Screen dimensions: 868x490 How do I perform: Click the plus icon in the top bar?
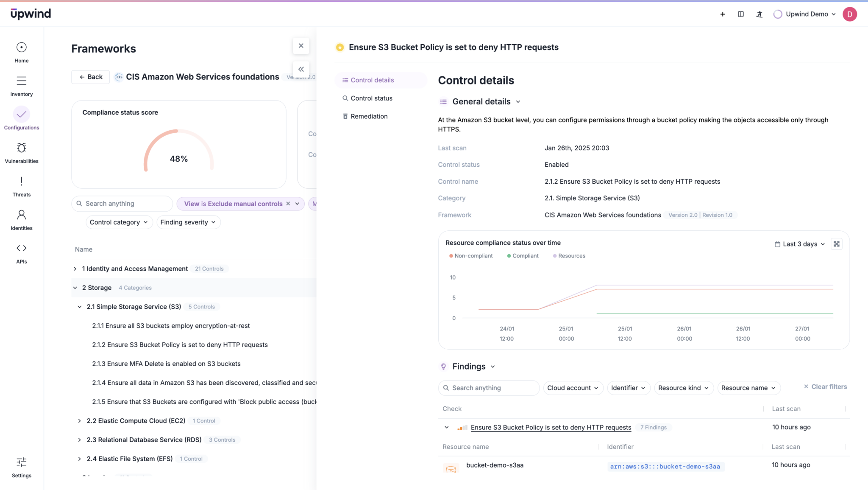coord(723,14)
